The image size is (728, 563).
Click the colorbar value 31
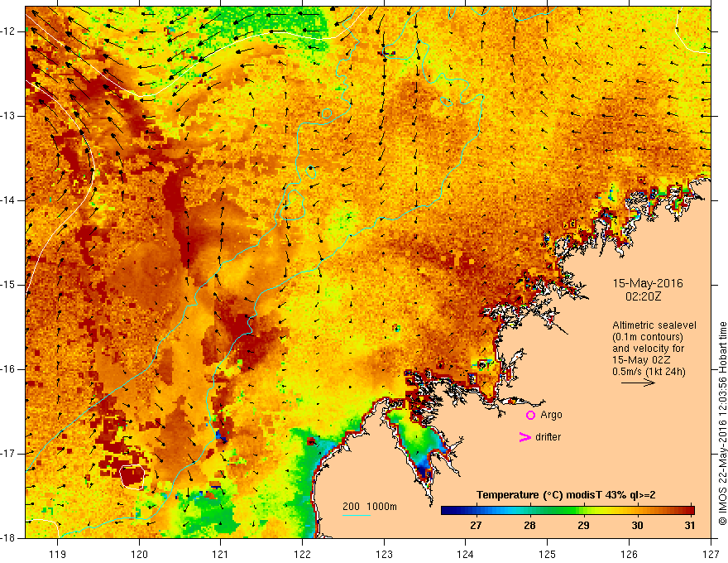pos(690,526)
